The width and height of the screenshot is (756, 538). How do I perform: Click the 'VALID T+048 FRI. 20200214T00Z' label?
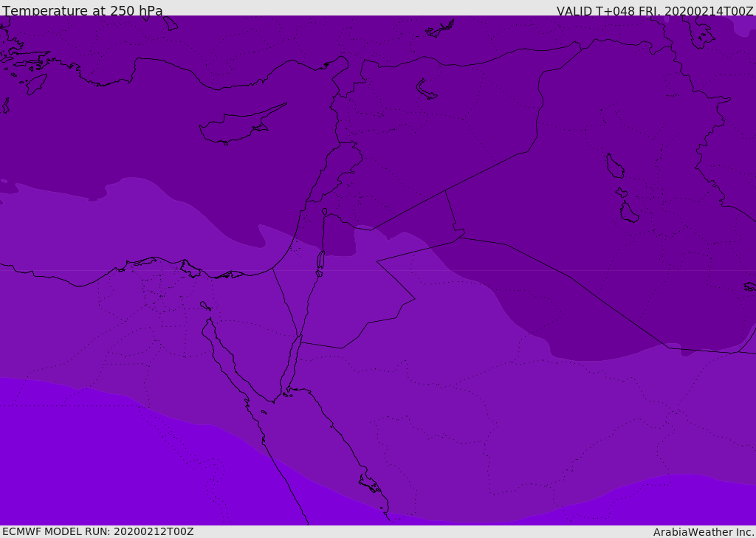coord(655,11)
